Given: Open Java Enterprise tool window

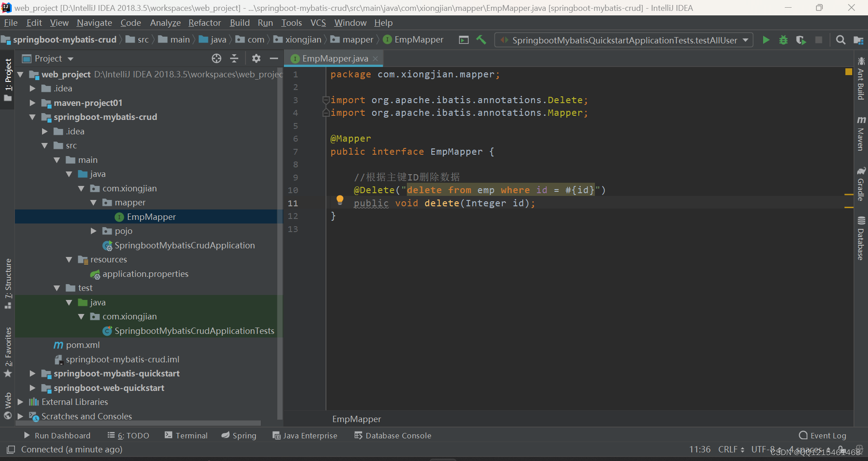Looking at the screenshot, I should [305, 435].
